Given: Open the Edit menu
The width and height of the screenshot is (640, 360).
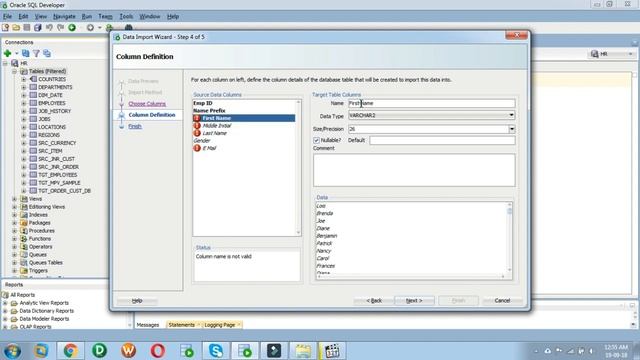Looking at the screenshot, I should (23, 16).
